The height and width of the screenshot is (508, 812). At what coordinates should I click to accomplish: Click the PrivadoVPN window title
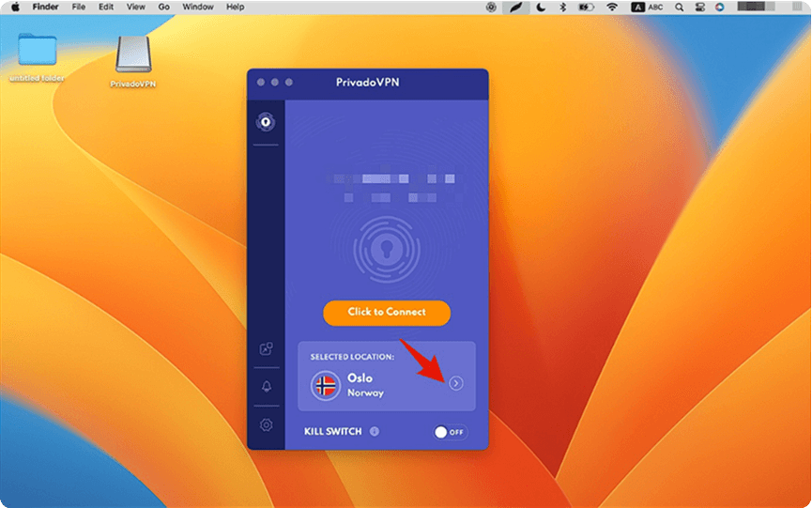(368, 83)
